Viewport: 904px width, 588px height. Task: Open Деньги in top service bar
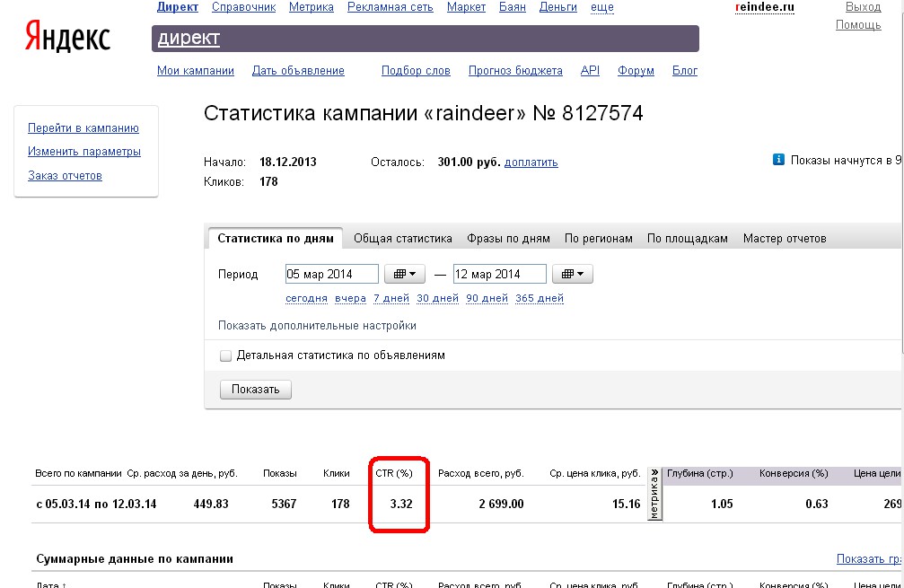558,7
